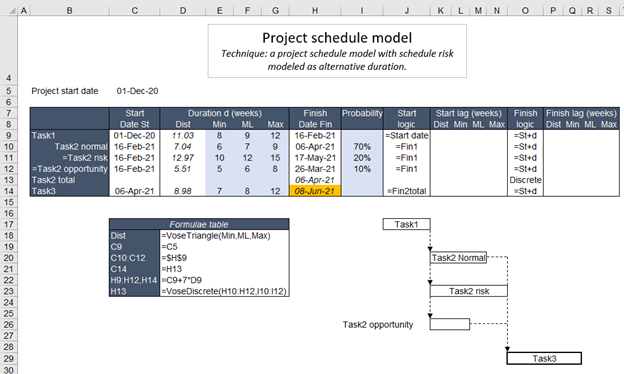Select the 'Discrete' finish logic cell

525,180
